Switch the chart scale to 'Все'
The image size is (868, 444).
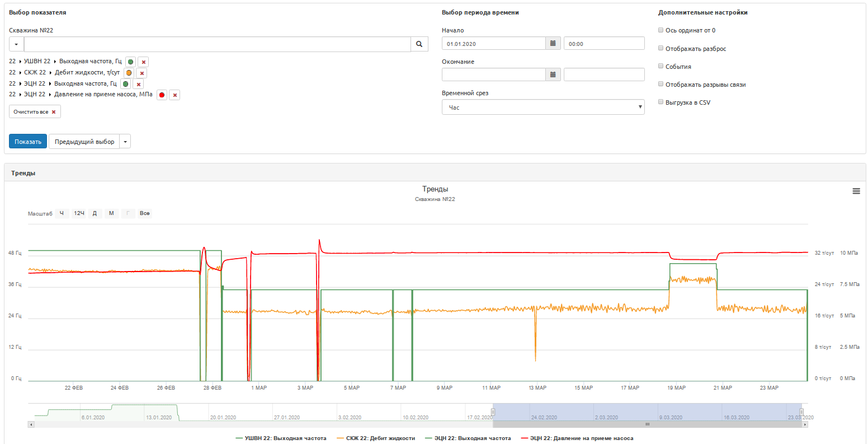145,213
